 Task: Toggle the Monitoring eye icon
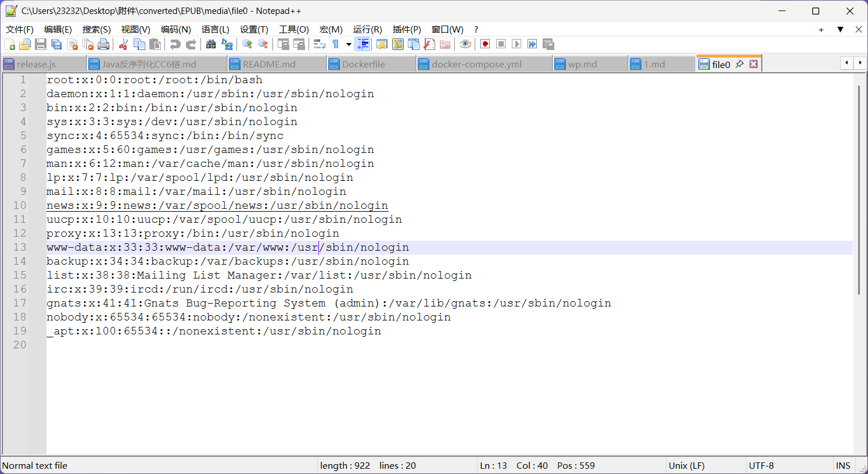point(465,44)
